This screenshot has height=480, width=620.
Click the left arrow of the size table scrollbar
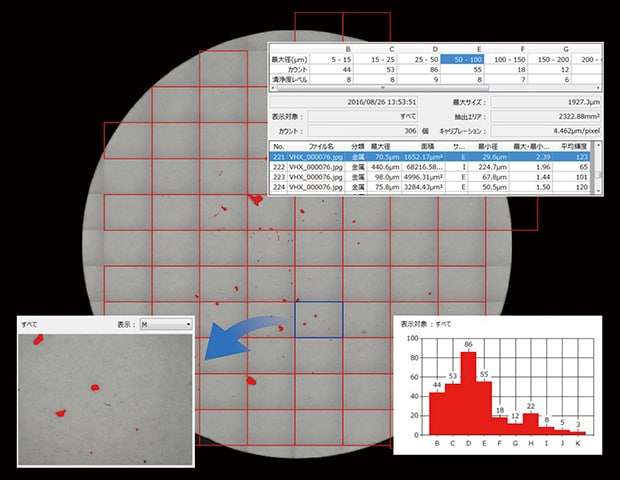272,88
